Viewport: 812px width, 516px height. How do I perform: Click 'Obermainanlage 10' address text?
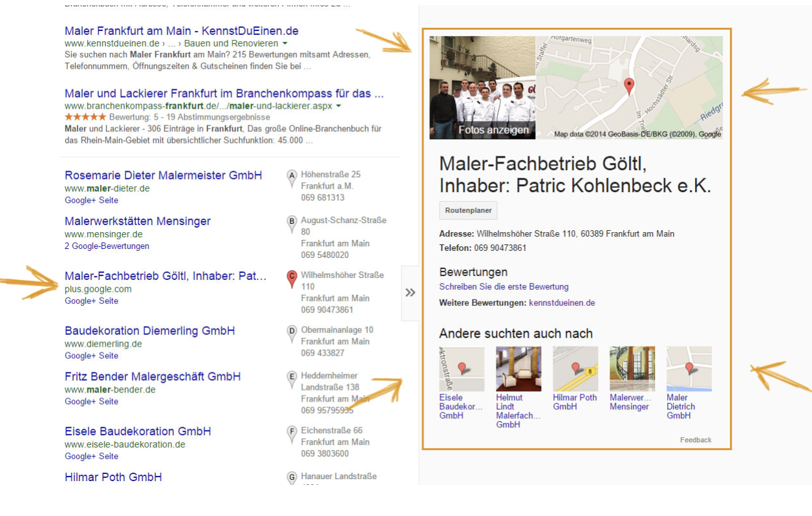337,330
